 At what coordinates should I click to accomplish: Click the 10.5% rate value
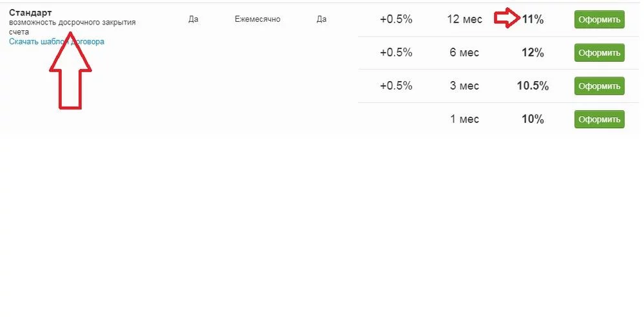tap(533, 86)
